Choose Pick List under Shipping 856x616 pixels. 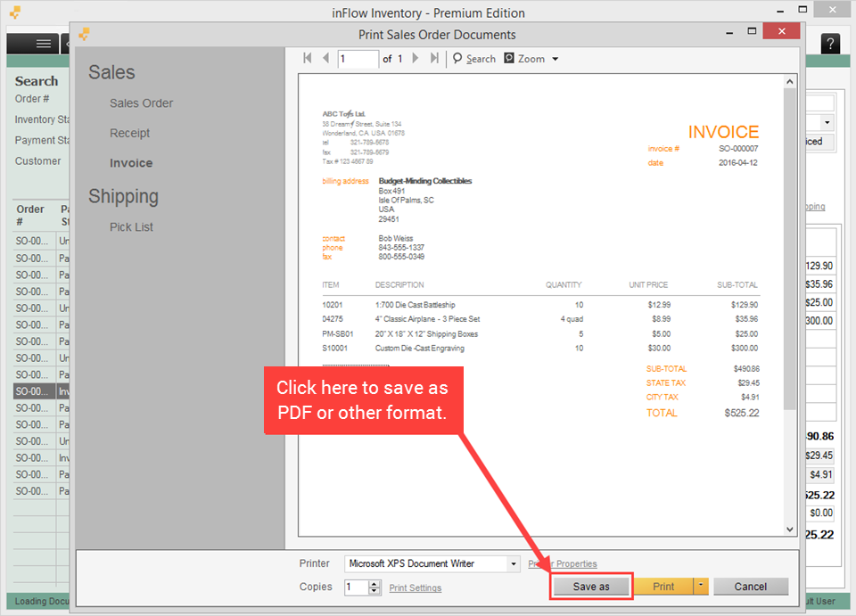[x=131, y=227]
